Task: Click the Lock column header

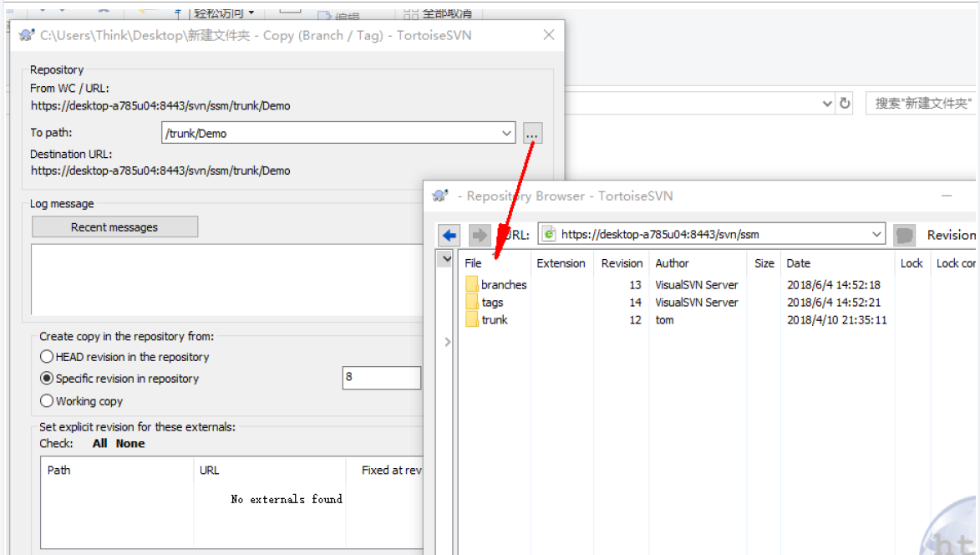Action: pyautogui.click(x=911, y=263)
